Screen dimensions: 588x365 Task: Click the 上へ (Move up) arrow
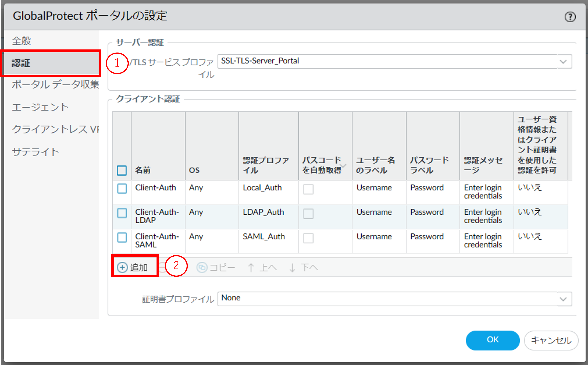tap(251, 267)
